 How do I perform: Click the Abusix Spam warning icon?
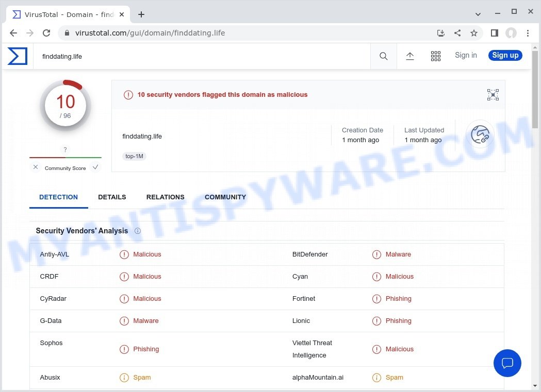[x=124, y=378]
